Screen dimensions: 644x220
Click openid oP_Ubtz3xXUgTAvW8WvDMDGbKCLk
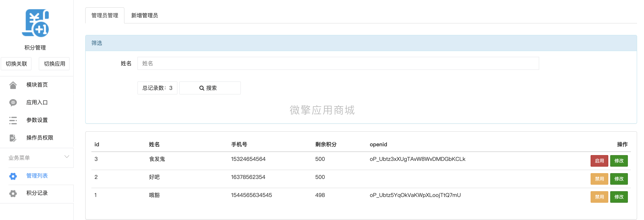[x=417, y=159]
